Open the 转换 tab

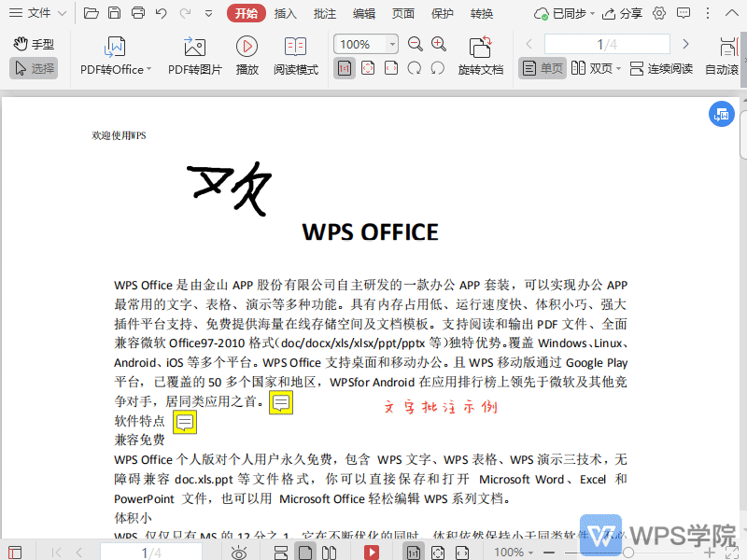coord(481,13)
